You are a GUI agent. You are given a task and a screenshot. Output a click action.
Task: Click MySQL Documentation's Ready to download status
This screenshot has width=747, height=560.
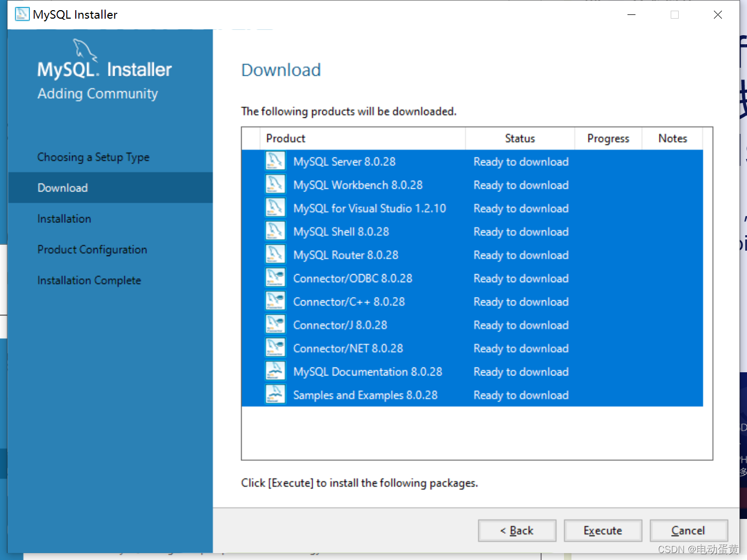click(521, 372)
